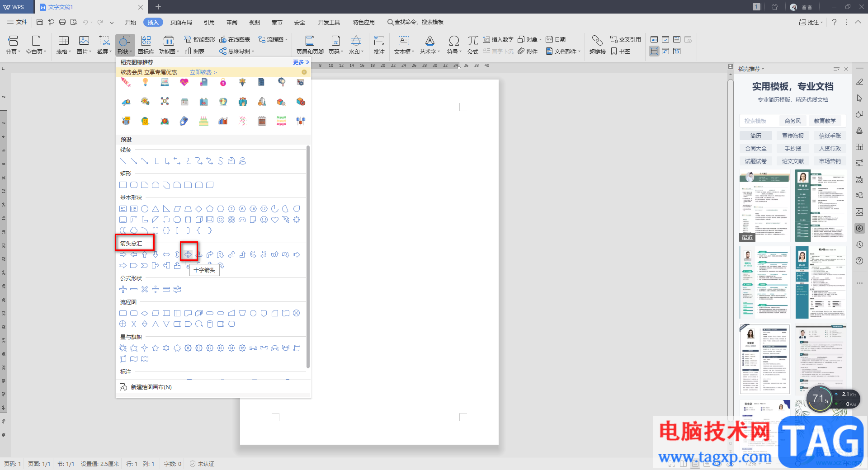
Task: Click the 空白页 blank page icon
Action: coord(36,45)
